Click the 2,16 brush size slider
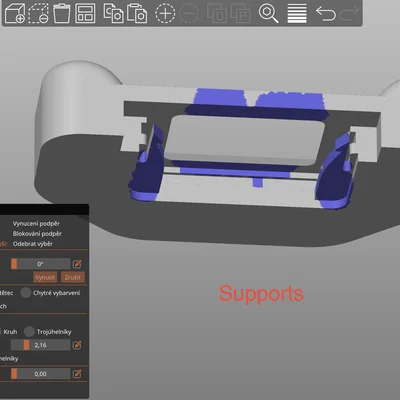The width and height of the screenshot is (400, 400). [x=40, y=345]
